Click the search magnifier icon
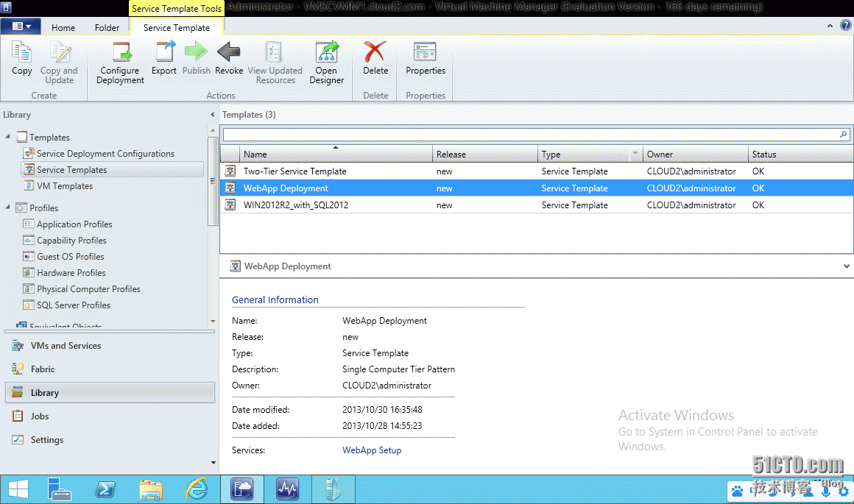 pyautogui.click(x=844, y=135)
